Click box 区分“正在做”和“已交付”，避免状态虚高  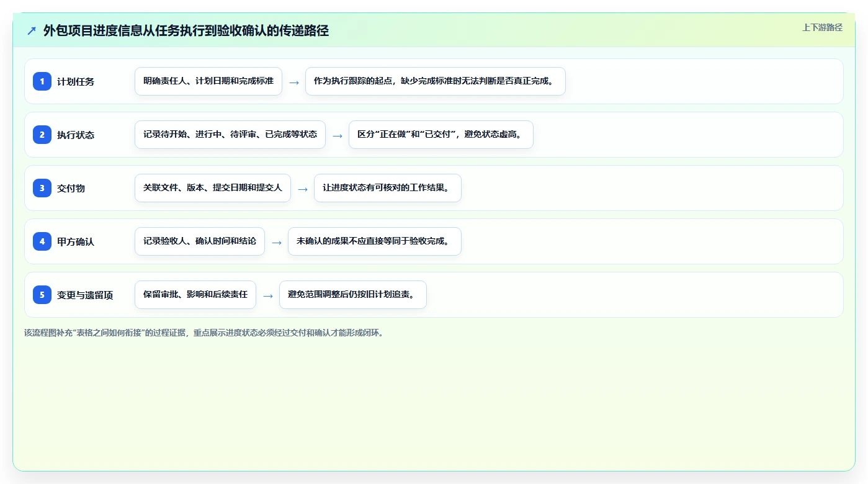pyautogui.click(x=441, y=135)
